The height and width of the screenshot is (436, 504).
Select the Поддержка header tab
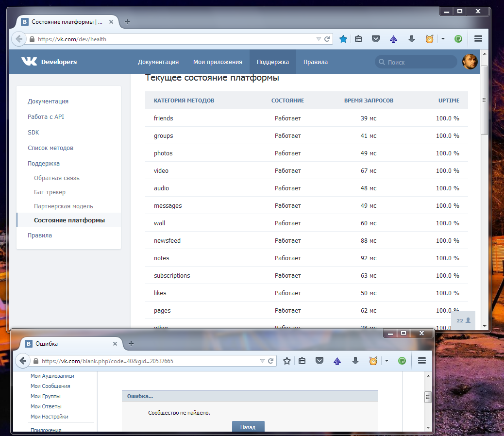point(272,62)
